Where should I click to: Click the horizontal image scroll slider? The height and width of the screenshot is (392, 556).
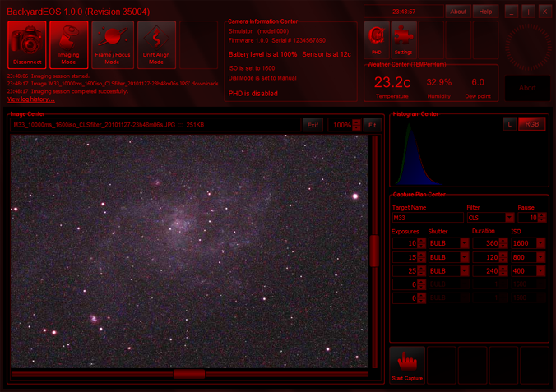click(x=189, y=374)
